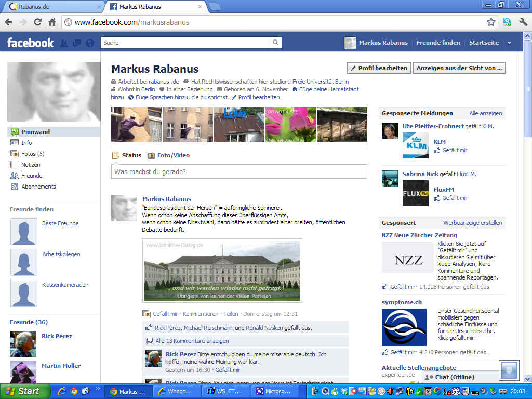This screenshot has height=399, width=532.
Task: Click Teilen under the post
Action: point(231,314)
